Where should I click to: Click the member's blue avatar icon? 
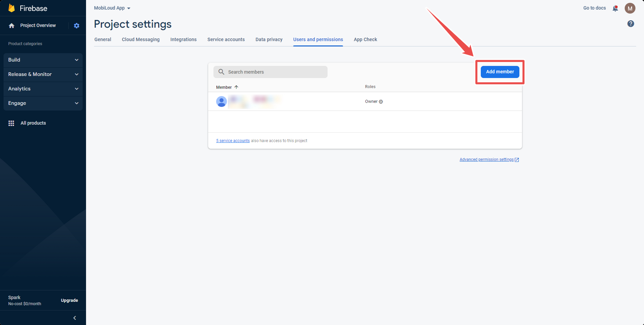[x=222, y=101]
